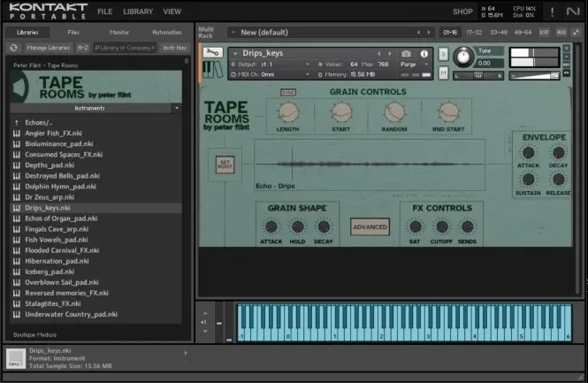Click the Echo - Drips waveform display
Image resolution: width=588 pixels, height=383 pixels.
tap(370, 165)
